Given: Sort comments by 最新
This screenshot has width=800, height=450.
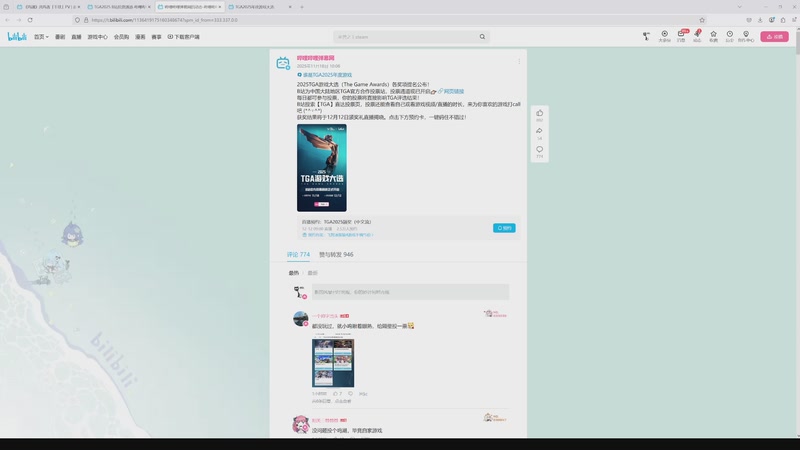Looking at the screenshot, I should coord(312,273).
